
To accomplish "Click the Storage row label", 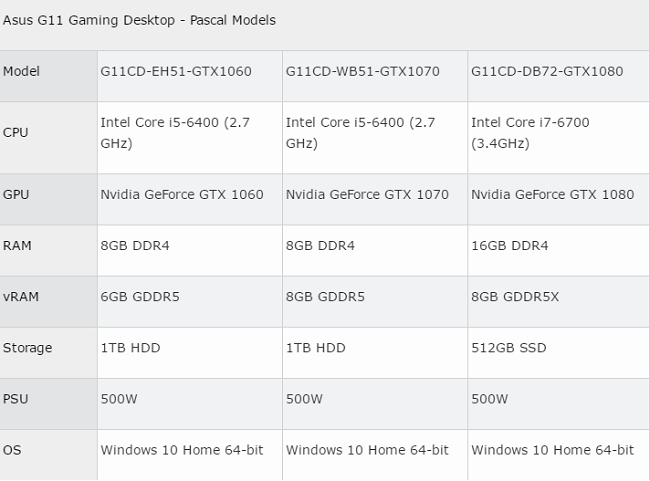I will pyautogui.click(x=28, y=348).
